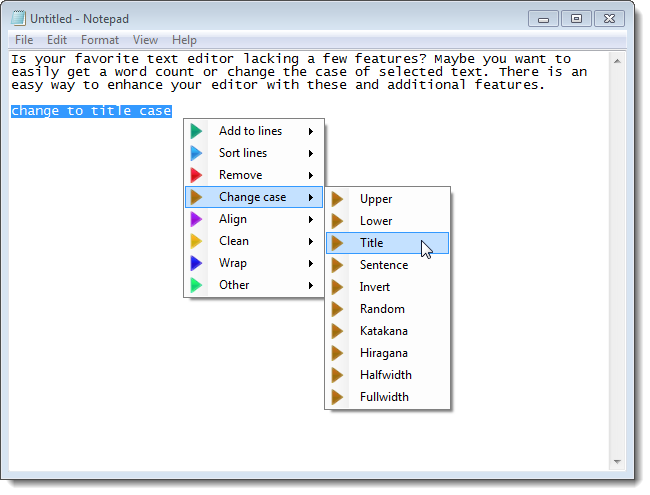Click the arrow icon next to Upper

click(x=337, y=199)
